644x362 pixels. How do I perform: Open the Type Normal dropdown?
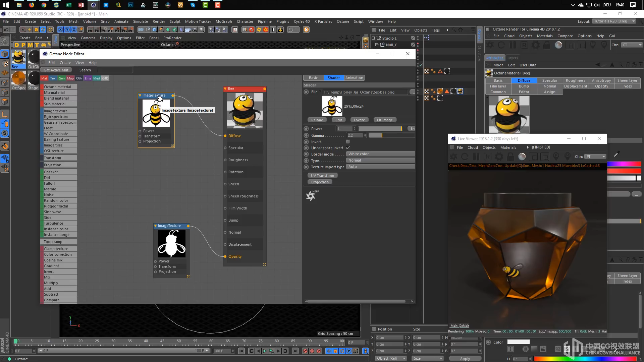pos(380,160)
